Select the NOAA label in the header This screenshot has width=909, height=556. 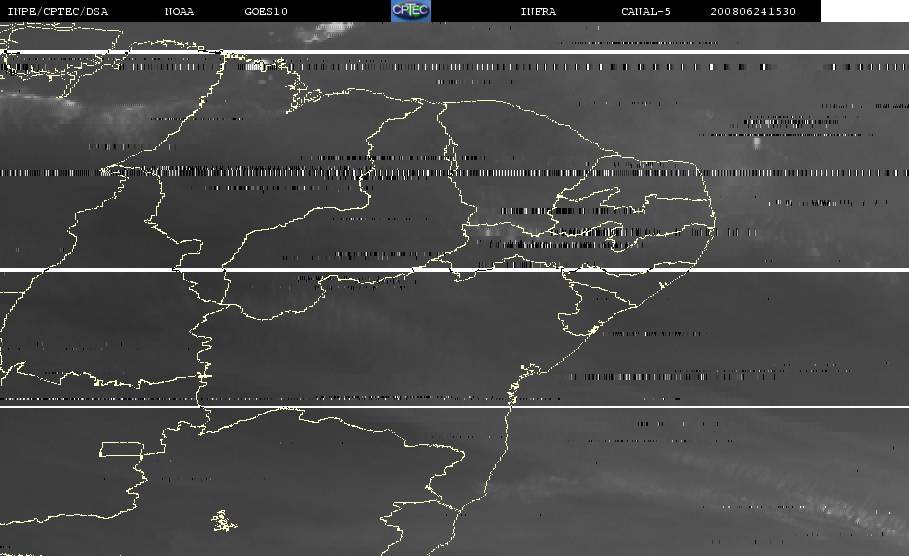(x=179, y=11)
